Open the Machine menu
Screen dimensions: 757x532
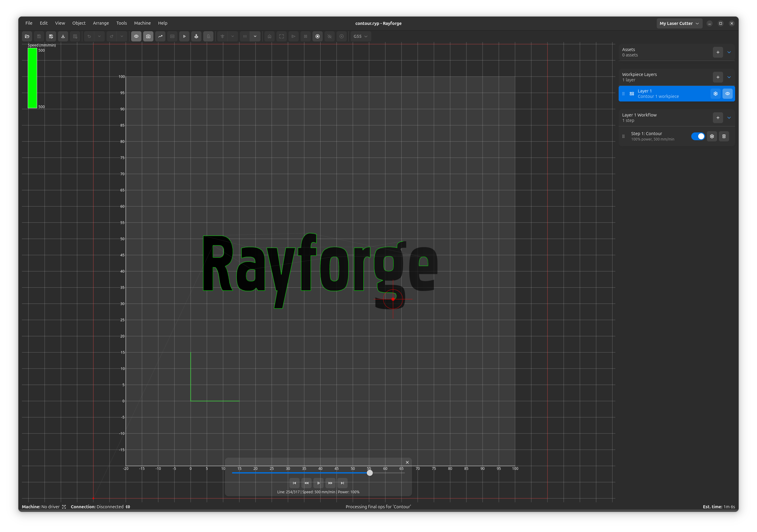click(142, 23)
